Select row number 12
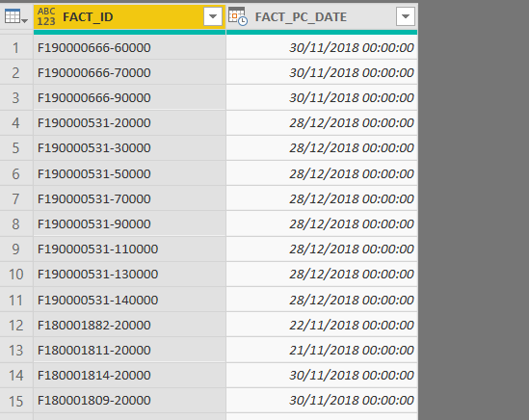The width and height of the screenshot is (529, 420). coord(16,325)
